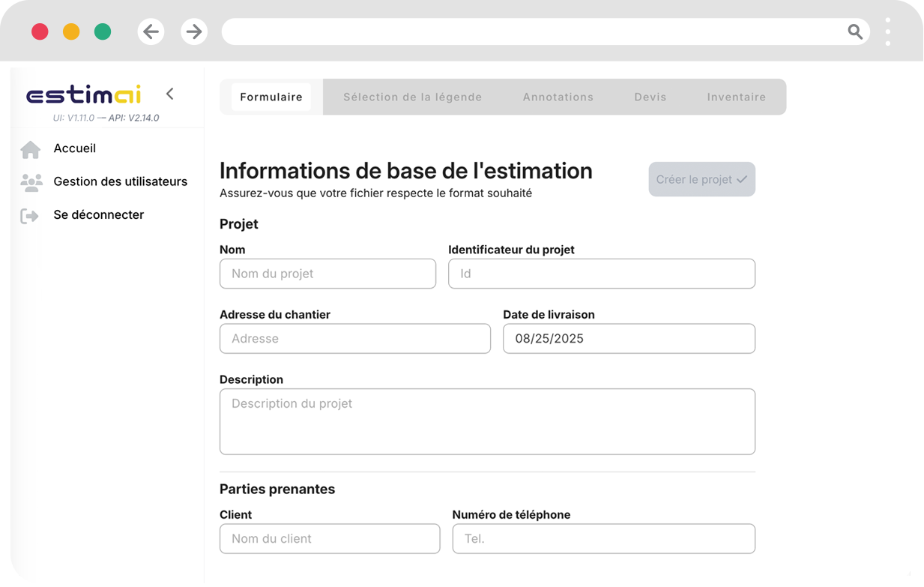The width and height of the screenshot is (924, 587).
Task: Select Se déconnecter to log out
Action: [99, 214]
